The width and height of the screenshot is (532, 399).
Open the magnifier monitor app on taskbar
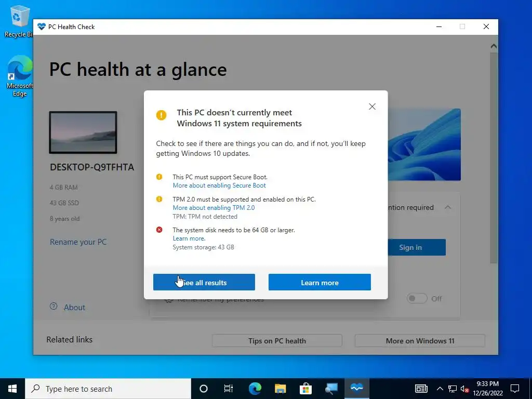point(331,389)
